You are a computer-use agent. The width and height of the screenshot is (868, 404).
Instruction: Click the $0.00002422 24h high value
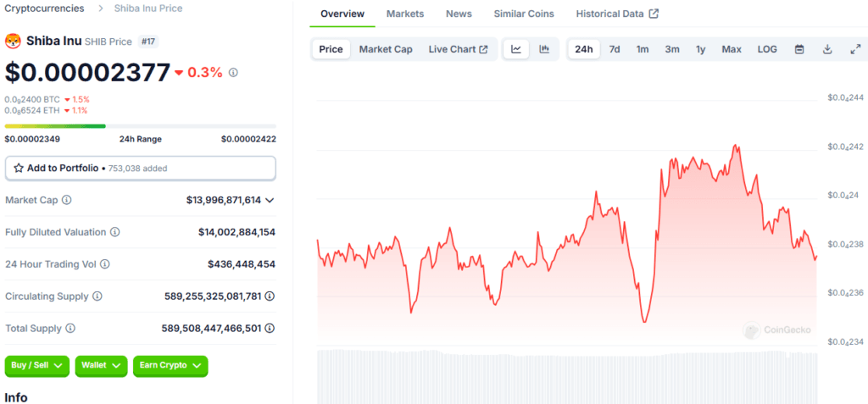click(248, 139)
